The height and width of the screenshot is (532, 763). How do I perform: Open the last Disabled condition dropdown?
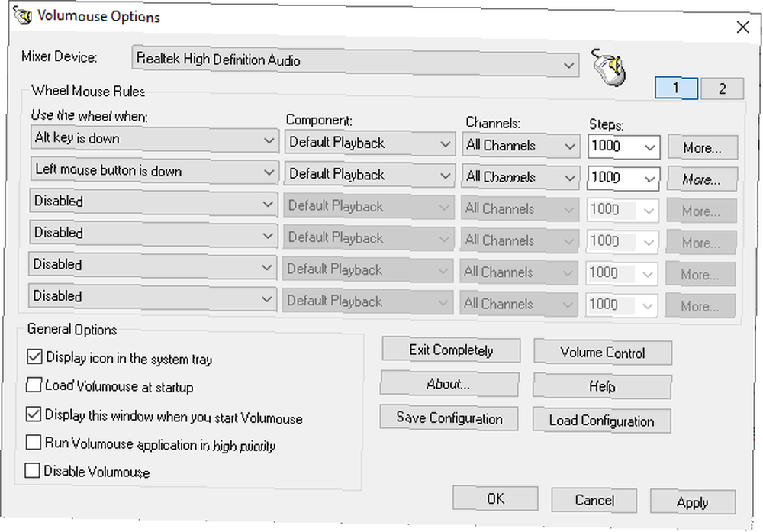[153, 297]
